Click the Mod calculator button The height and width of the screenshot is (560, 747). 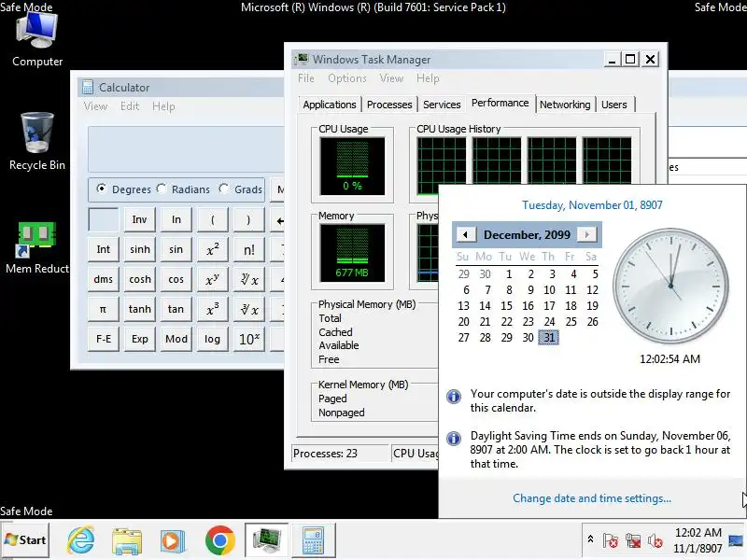176,339
